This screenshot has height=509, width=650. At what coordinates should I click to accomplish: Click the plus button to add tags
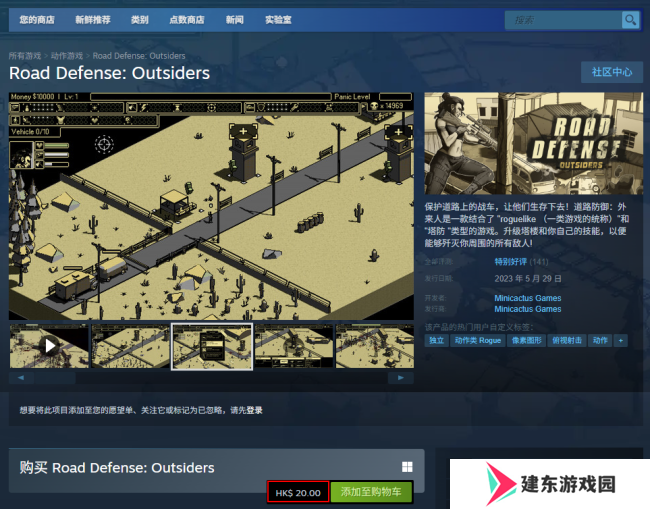(x=621, y=340)
